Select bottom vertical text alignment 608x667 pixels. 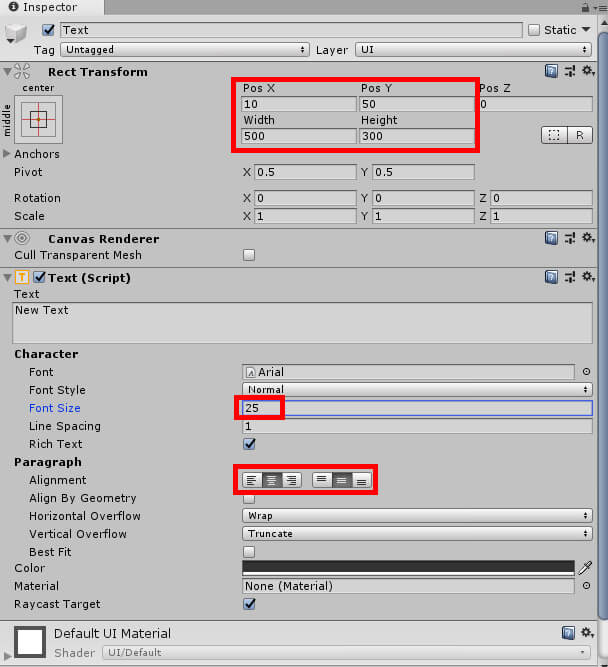361,480
